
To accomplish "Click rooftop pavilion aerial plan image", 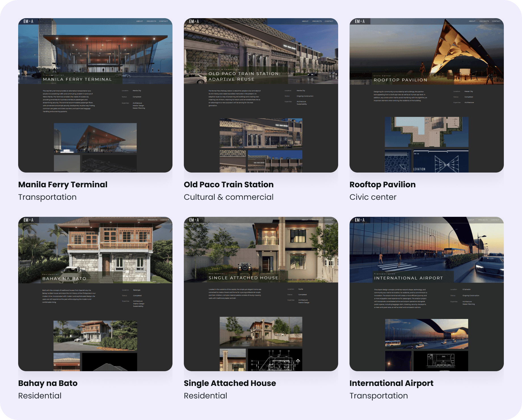I will [x=427, y=132].
